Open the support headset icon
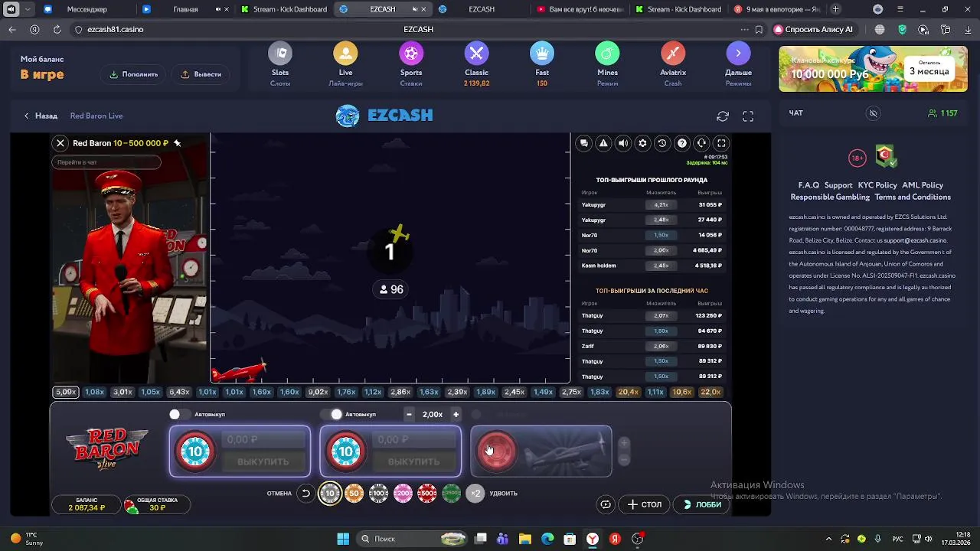Viewport: 980px width, 551px height. tap(701, 143)
